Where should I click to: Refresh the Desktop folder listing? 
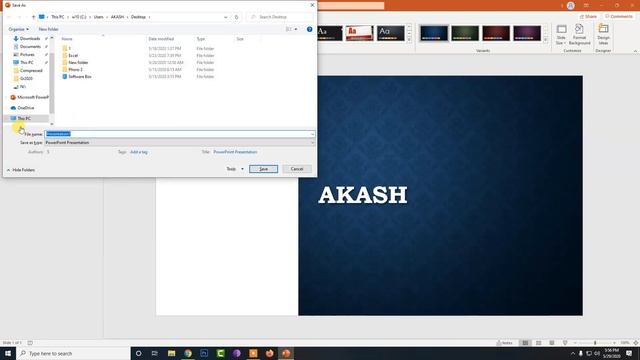pos(236,17)
